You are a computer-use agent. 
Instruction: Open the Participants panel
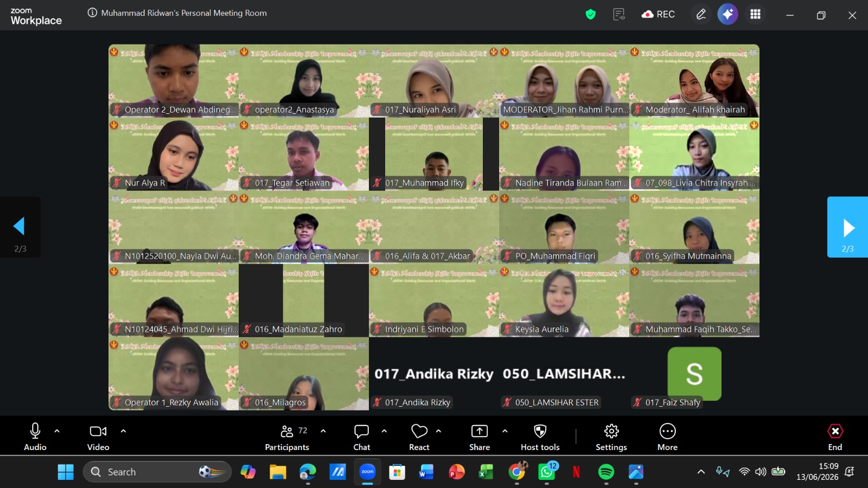(x=287, y=436)
